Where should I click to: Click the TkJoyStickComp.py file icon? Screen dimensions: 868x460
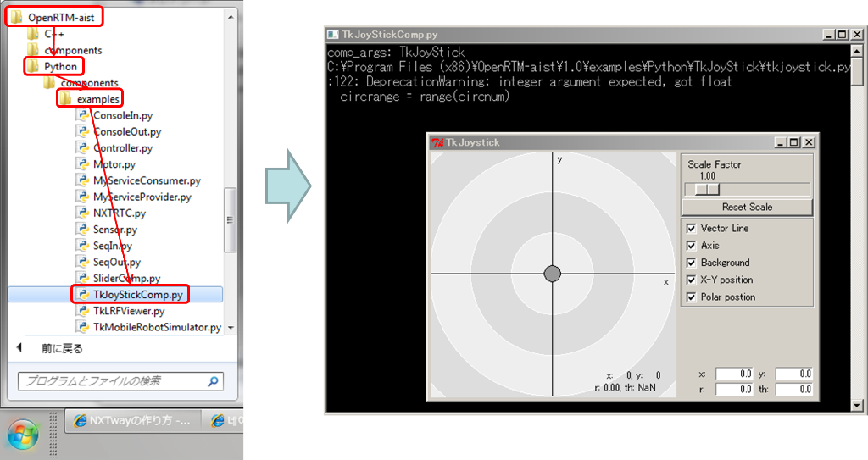[82, 295]
